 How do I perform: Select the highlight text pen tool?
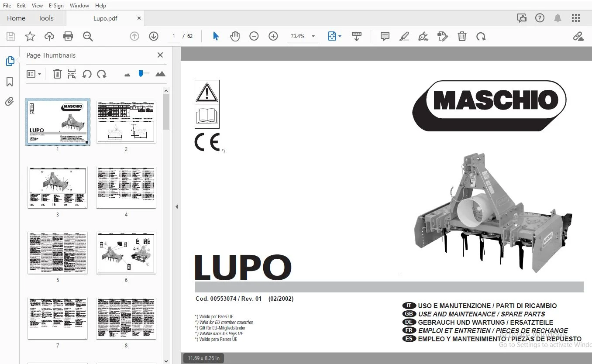404,36
